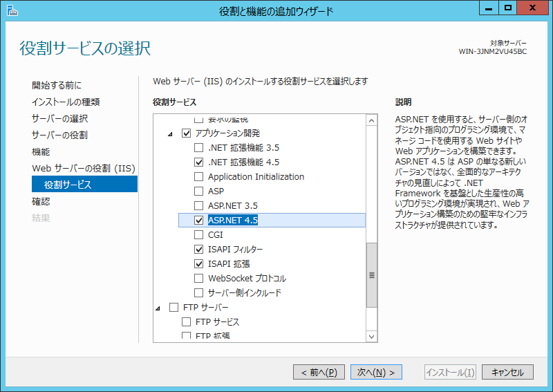Click the role services scrollbar thumb
The width and height of the screenshot is (553, 392).
(372, 274)
